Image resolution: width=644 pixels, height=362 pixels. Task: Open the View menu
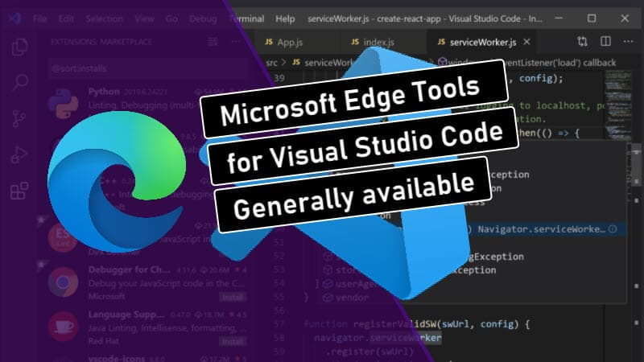(x=144, y=19)
